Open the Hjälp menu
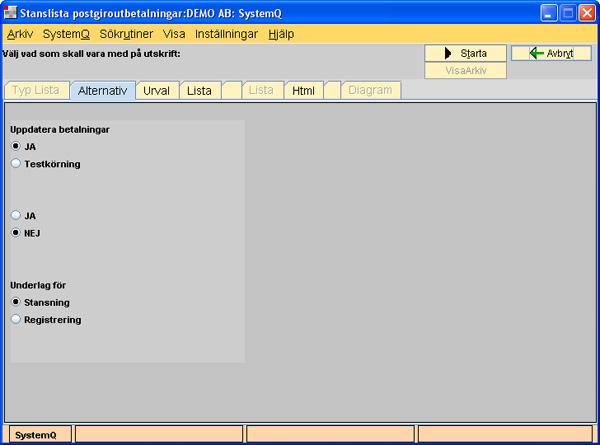This screenshot has height=445, width=600. pyautogui.click(x=281, y=34)
